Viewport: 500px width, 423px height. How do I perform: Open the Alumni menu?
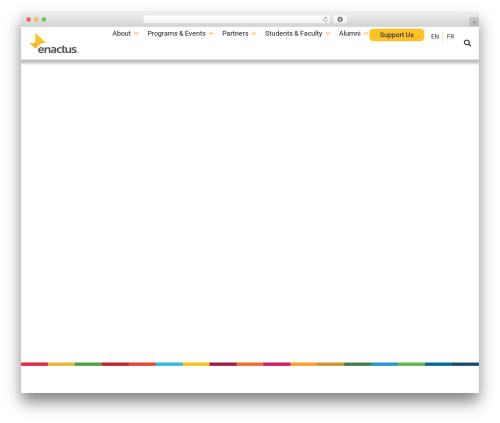(350, 33)
